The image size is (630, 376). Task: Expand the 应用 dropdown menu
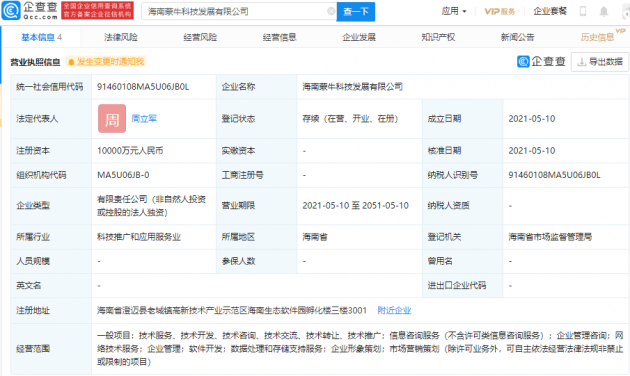click(454, 11)
